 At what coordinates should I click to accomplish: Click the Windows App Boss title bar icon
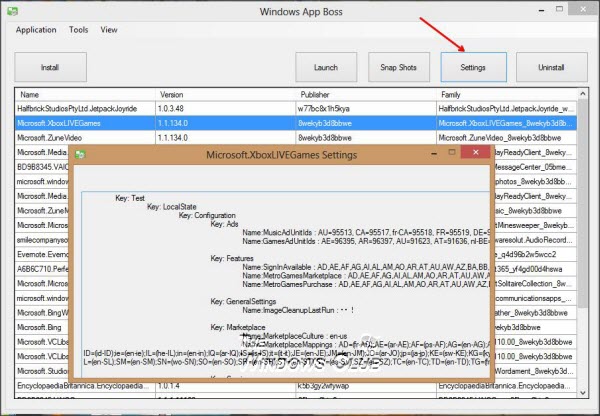12,11
